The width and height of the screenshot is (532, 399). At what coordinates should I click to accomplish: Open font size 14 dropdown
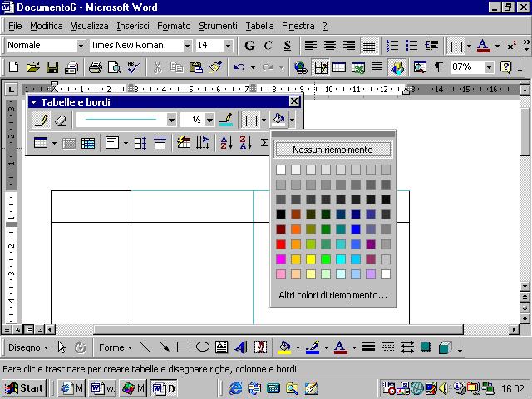point(228,46)
